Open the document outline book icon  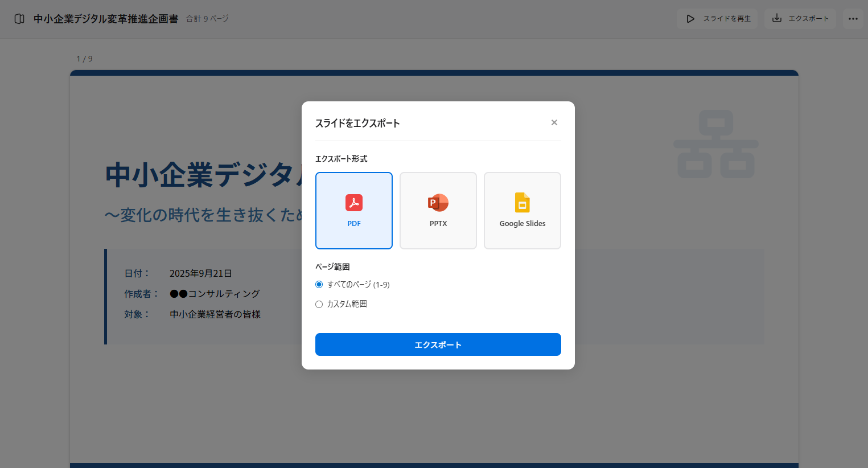coord(19,18)
